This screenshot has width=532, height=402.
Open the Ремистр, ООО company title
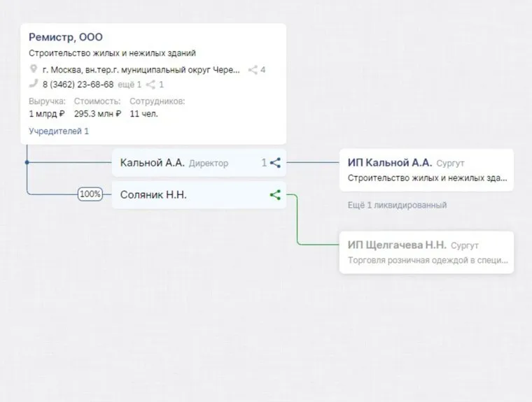pos(66,37)
